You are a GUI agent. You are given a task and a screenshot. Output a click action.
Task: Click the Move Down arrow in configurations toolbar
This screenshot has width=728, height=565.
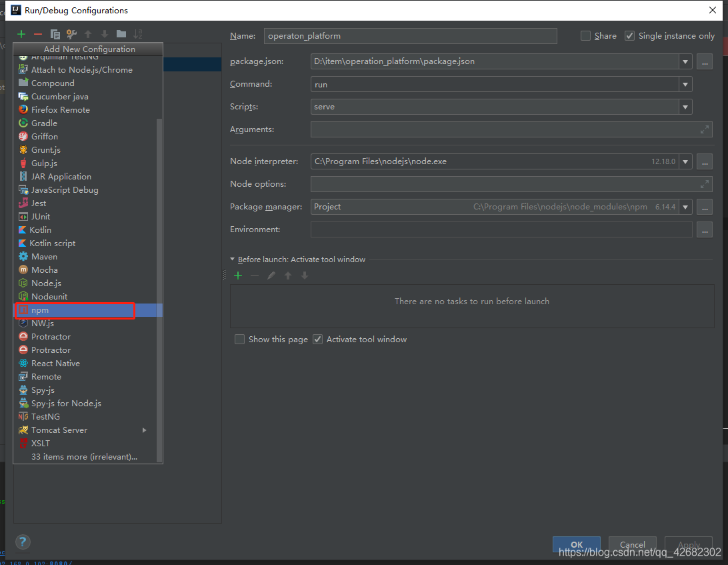pyautogui.click(x=105, y=34)
